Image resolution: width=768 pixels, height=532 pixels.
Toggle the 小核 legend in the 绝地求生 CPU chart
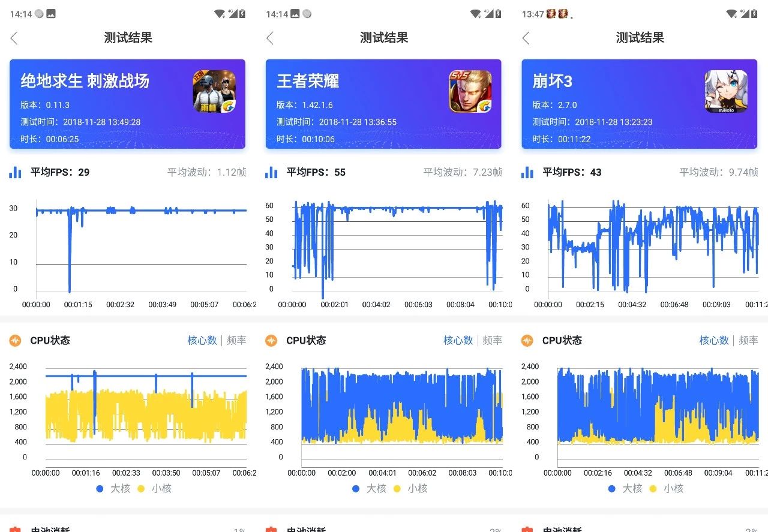tap(155, 489)
